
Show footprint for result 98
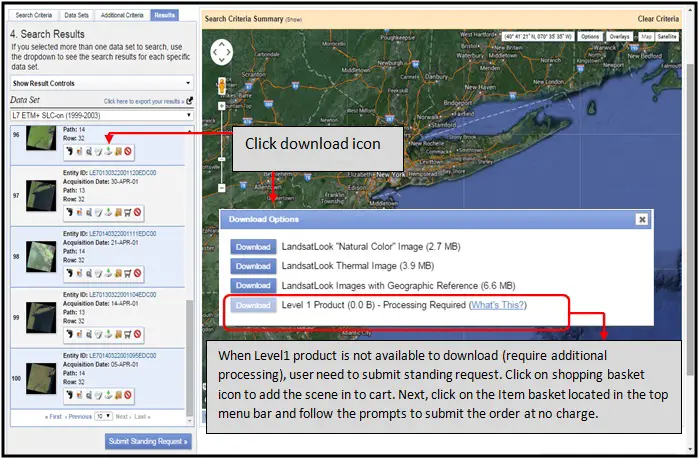click(69, 273)
